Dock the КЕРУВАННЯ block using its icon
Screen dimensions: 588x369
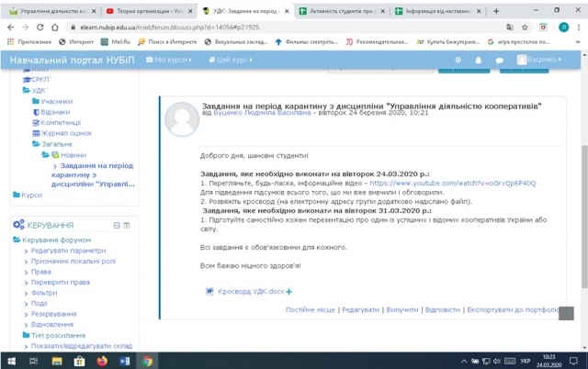pyautogui.click(x=127, y=224)
